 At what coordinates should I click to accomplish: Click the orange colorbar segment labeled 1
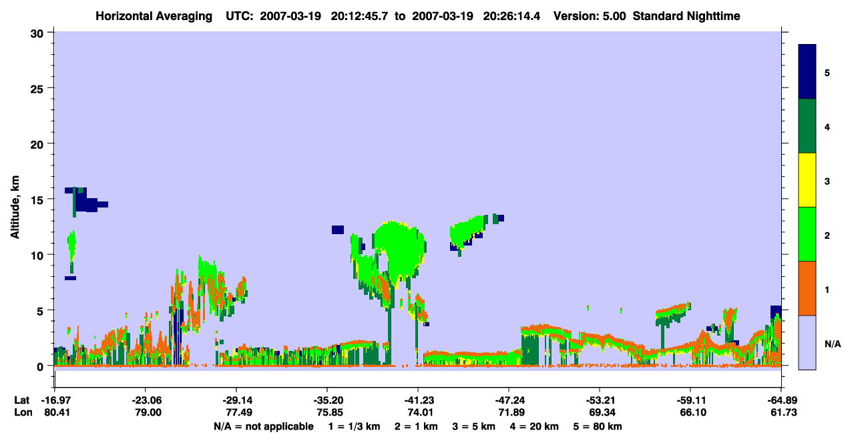[807, 288]
